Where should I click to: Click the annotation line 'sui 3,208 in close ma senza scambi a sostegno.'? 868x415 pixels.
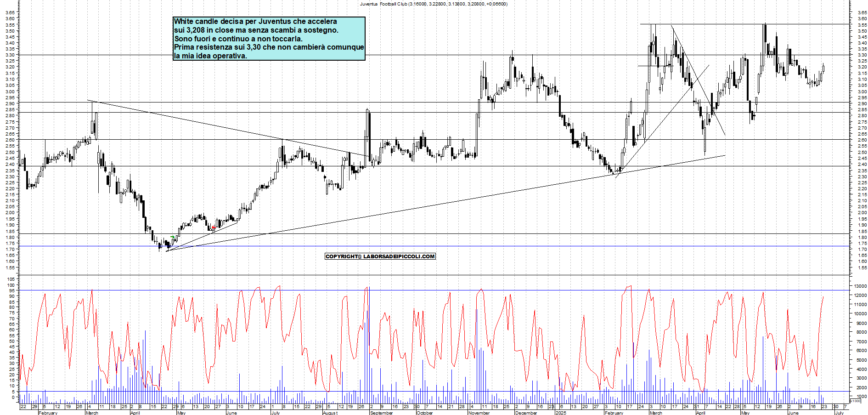256,30
